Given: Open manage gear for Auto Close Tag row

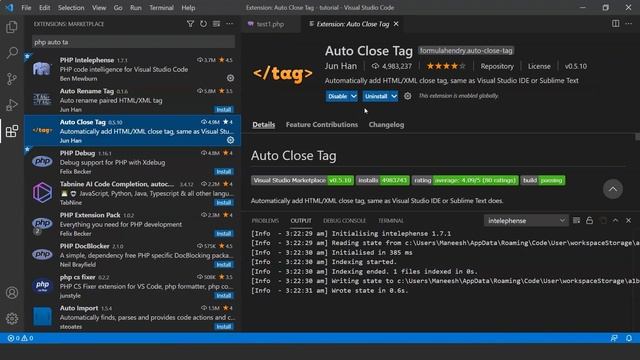Looking at the screenshot, I should (x=231, y=140).
